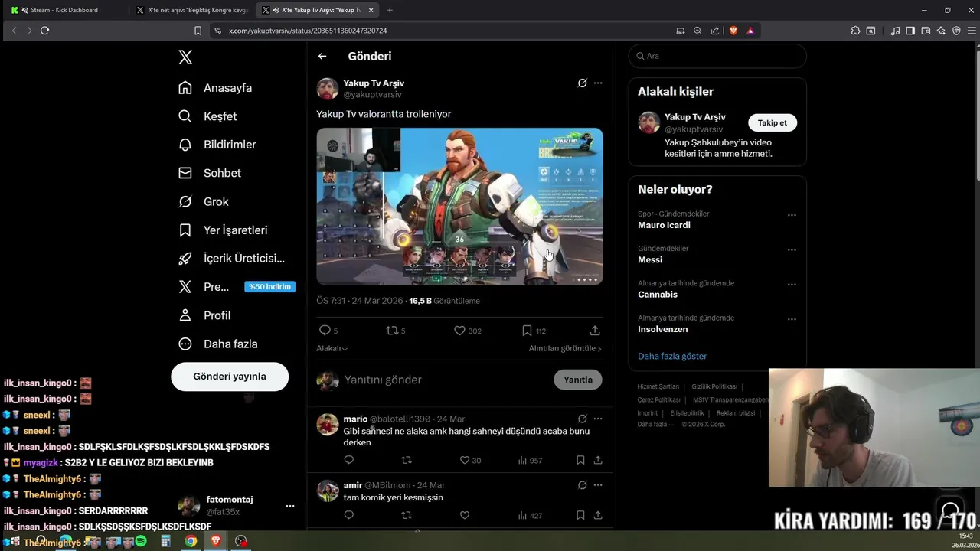Click Gönderi yayınla button
The width and height of the screenshot is (980, 551).
click(230, 377)
